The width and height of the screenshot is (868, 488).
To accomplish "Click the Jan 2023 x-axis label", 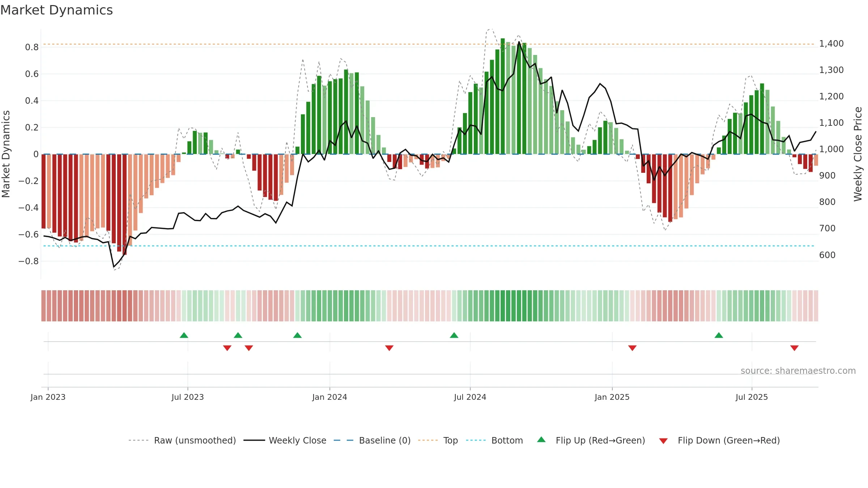I will point(48,397).
